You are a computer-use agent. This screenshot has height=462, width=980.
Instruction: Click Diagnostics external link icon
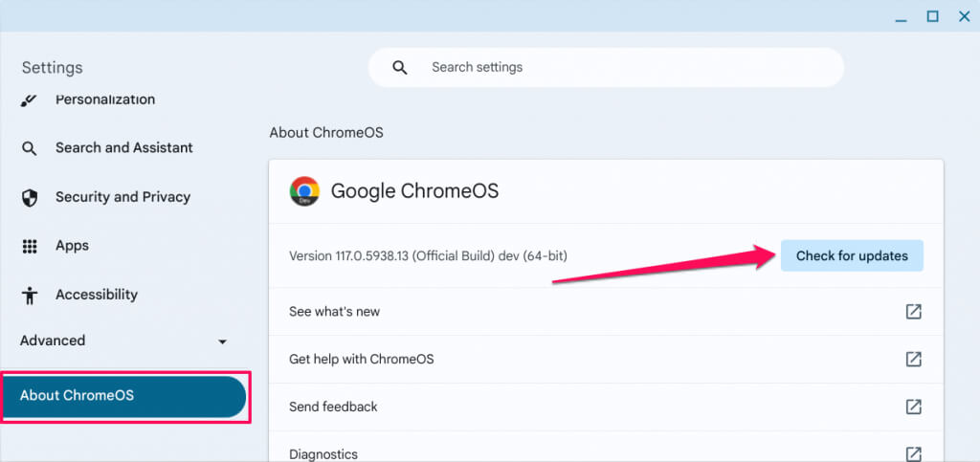(x=914, y=453)
